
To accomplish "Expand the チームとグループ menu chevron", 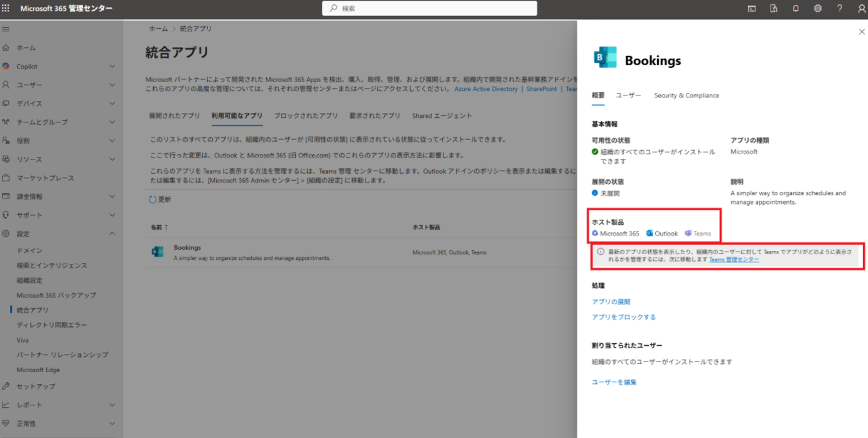I will (x=112, y=122).
